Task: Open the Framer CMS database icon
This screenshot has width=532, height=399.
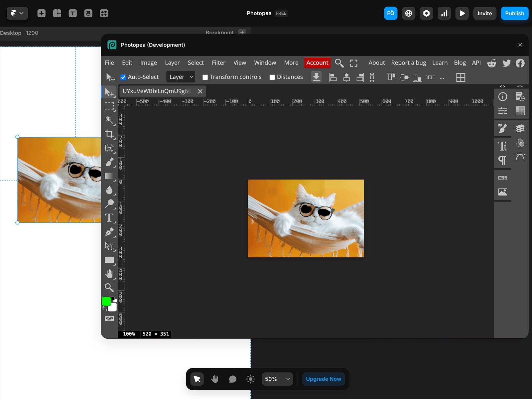Action: pos(88,13)
